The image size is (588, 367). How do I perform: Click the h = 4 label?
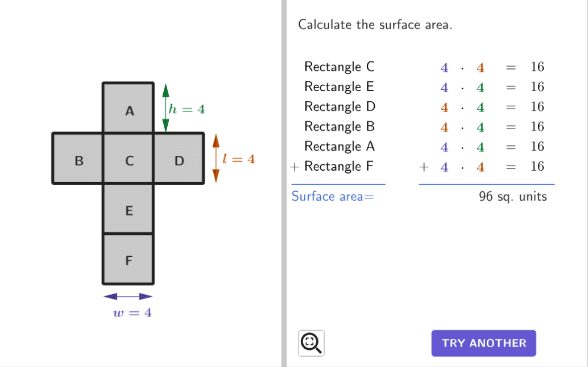[187, 109]
